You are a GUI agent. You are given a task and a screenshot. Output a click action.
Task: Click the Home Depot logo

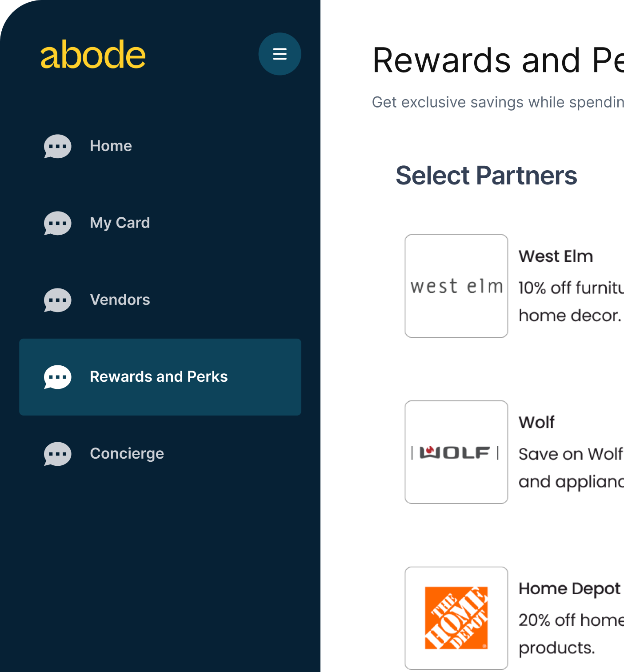tap(456, 617)
